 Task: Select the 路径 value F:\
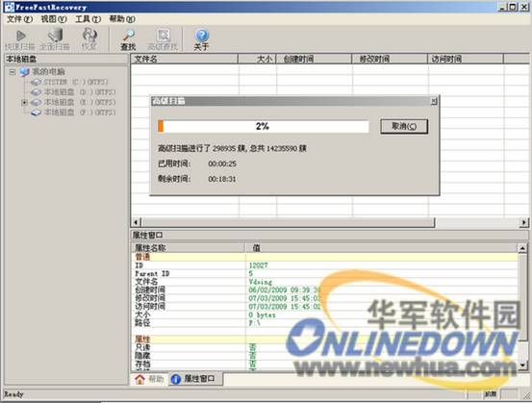[254, 323]
